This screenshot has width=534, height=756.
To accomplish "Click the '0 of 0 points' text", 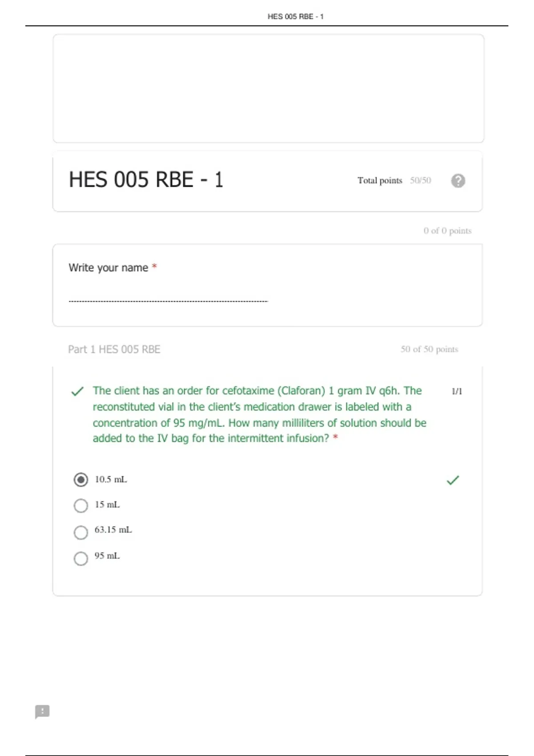I will [447, 231].
